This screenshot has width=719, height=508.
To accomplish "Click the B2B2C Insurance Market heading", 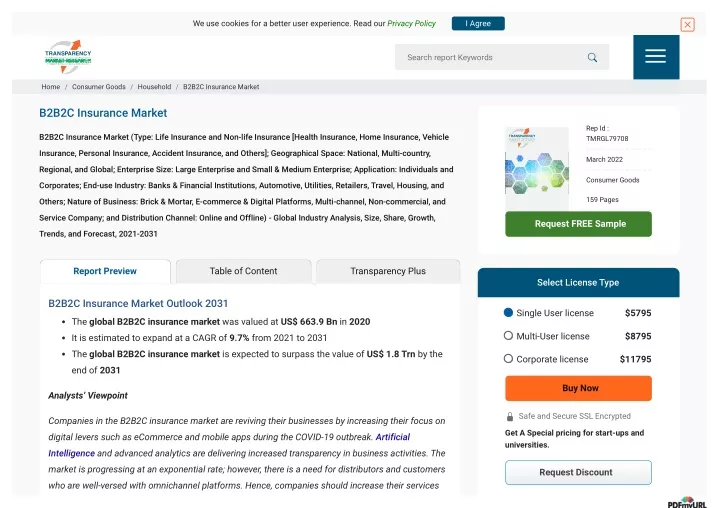I will [103, 113].
